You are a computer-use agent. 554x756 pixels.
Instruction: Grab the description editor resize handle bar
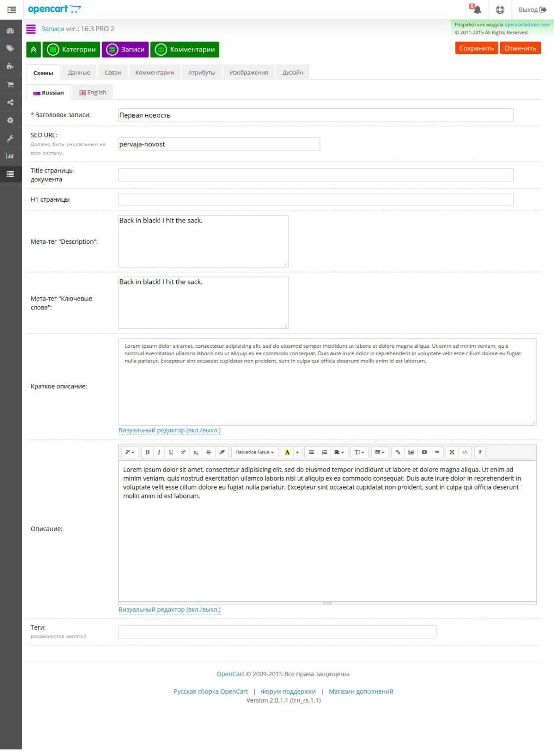tap(327, 603)
